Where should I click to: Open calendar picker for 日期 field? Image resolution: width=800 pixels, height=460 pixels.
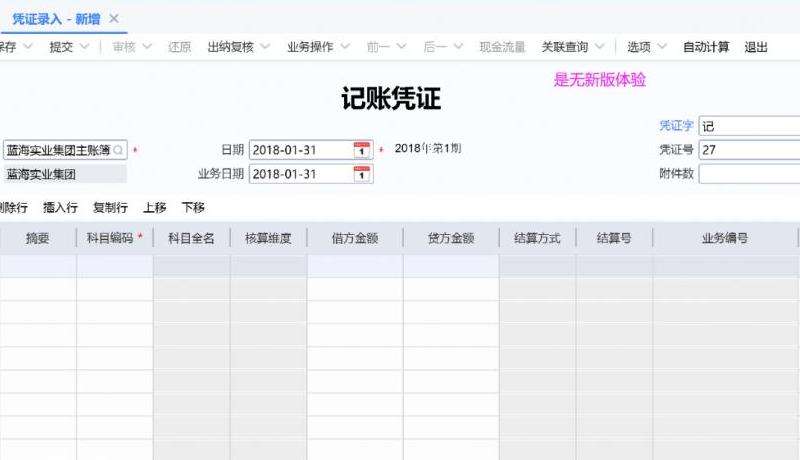coord(362,150)
